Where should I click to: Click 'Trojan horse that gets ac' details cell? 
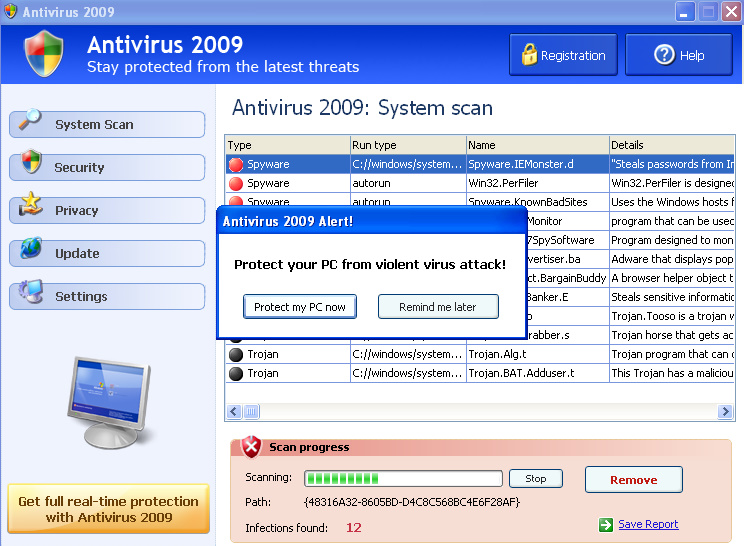click(x=672, y=335)
